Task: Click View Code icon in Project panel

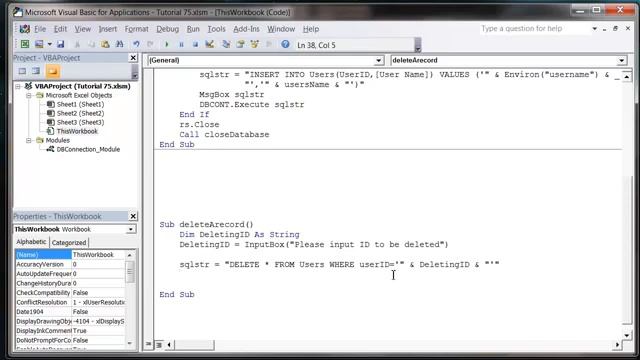Action: (22, 71)
